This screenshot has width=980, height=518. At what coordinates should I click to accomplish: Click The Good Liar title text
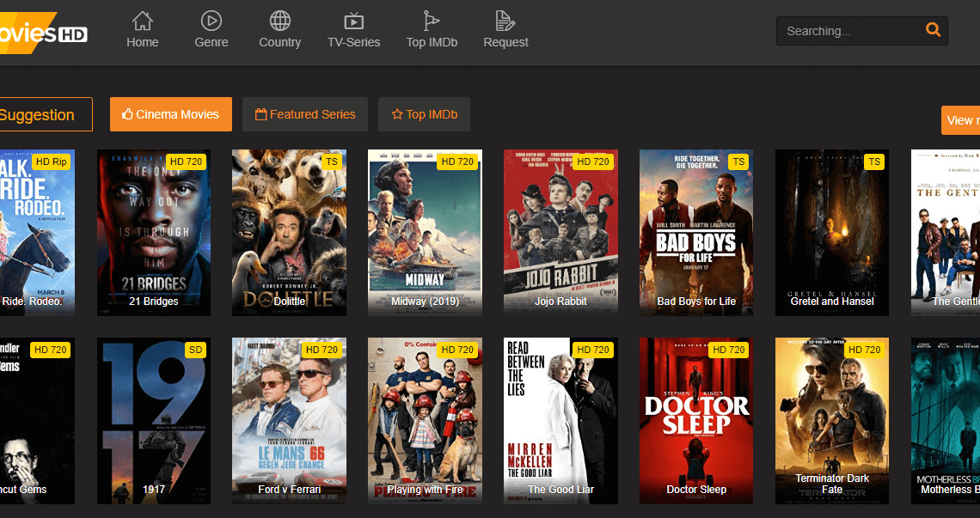tap(560, 490)
